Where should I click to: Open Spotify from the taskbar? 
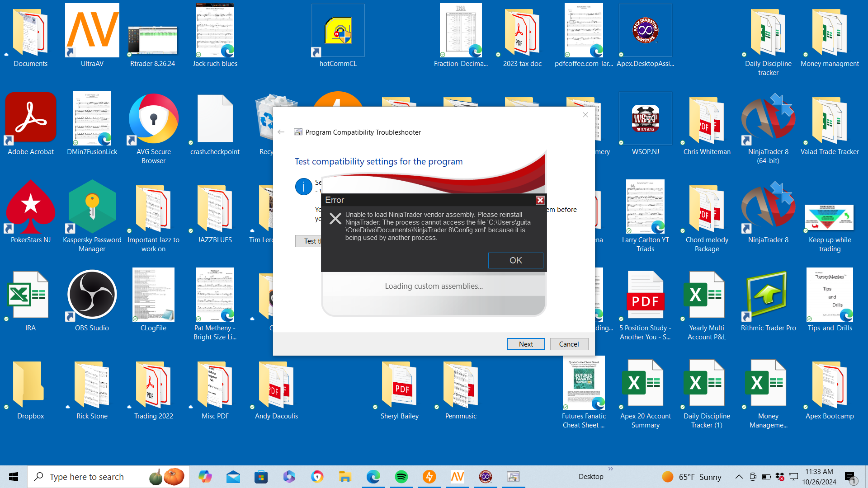pyautogui.click(x=401, y=477)
